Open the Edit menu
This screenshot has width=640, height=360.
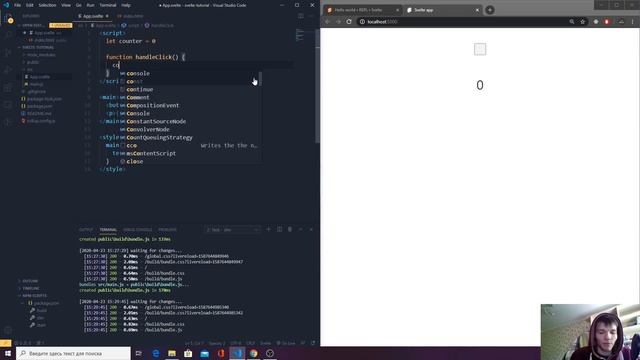(30, 5)
